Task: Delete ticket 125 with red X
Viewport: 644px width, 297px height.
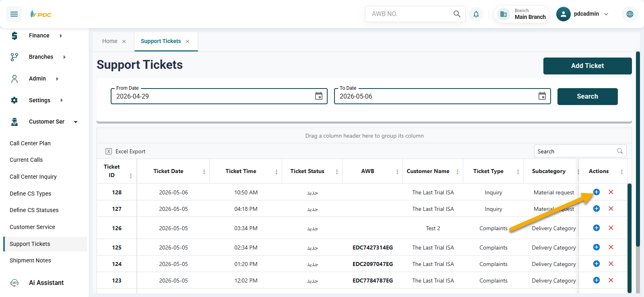Action: tap(611, 247)
